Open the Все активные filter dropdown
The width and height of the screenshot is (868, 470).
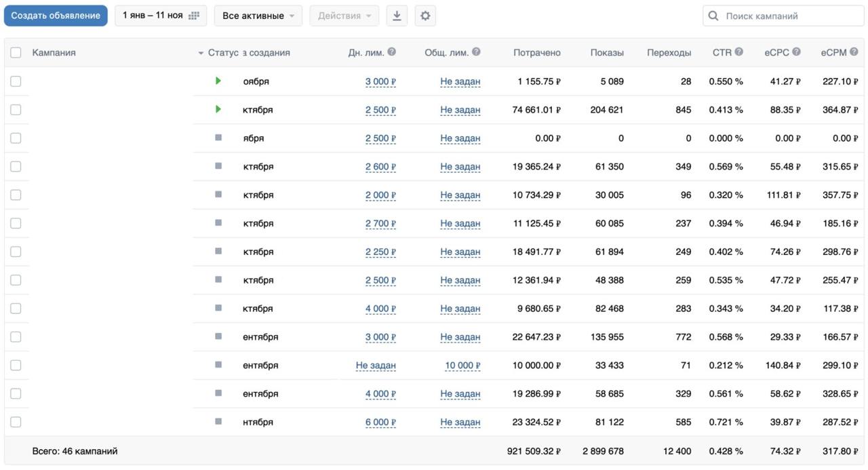tap(258, 16)
